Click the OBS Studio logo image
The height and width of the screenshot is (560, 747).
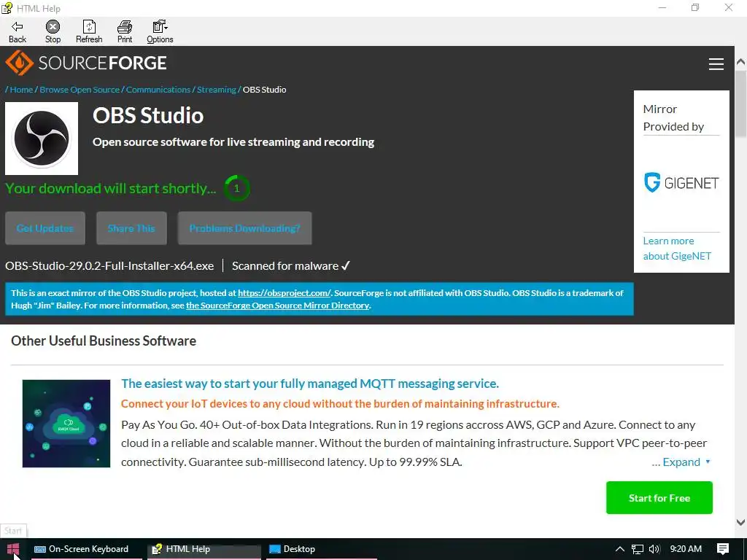(42, 138)
